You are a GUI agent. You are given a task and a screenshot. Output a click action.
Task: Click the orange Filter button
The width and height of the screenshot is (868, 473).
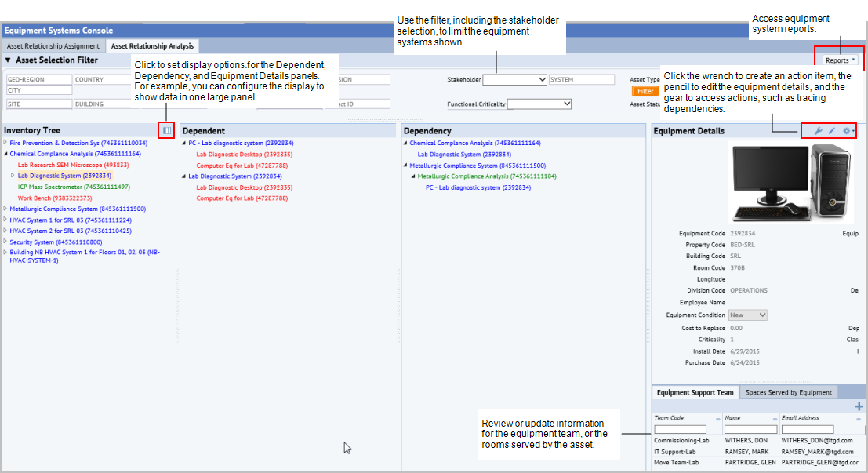(x=645, y=91)
